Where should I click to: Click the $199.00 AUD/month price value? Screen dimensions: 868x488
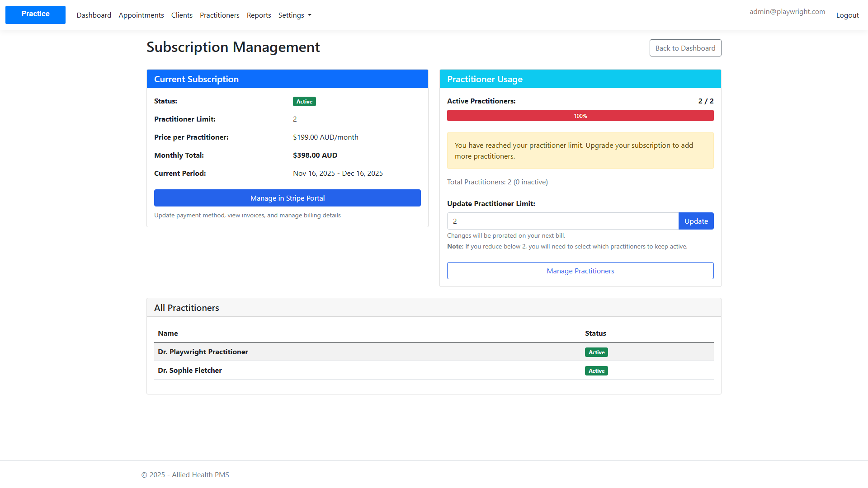(x=325, y=137)
